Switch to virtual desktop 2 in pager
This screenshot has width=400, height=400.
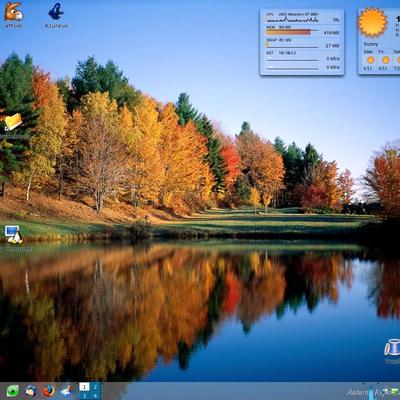click(95, 387)
